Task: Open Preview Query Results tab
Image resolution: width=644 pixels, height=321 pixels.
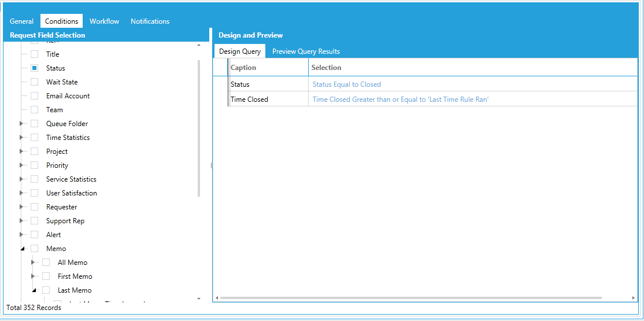Action: click(x=306, y=51)
